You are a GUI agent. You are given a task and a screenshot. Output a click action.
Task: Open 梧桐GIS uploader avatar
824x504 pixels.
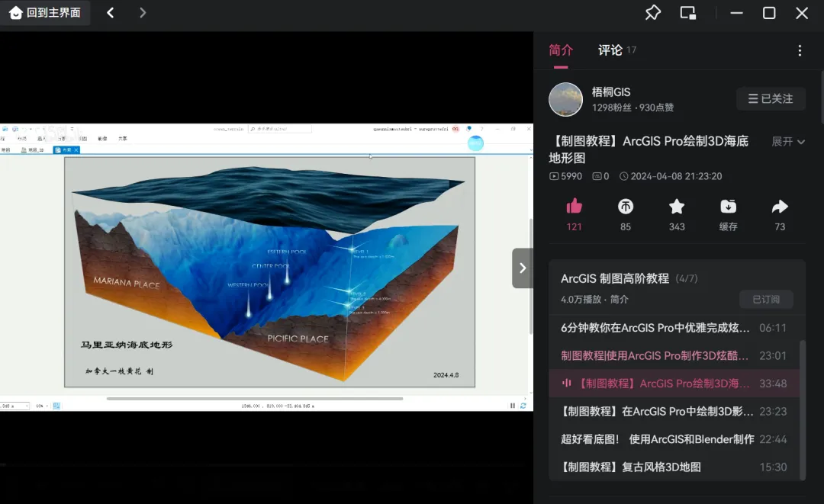tap(565, 99)
